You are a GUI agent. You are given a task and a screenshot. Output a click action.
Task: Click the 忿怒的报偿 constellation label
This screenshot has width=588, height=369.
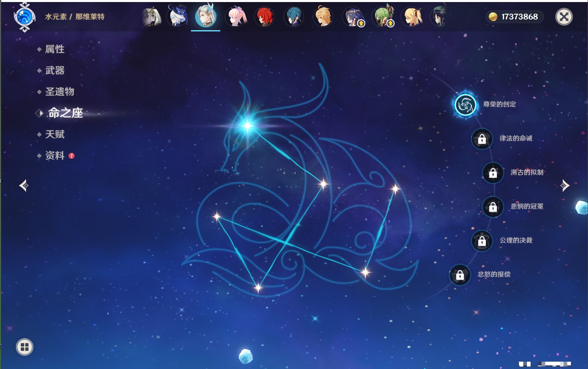click(x=494, y=274)
